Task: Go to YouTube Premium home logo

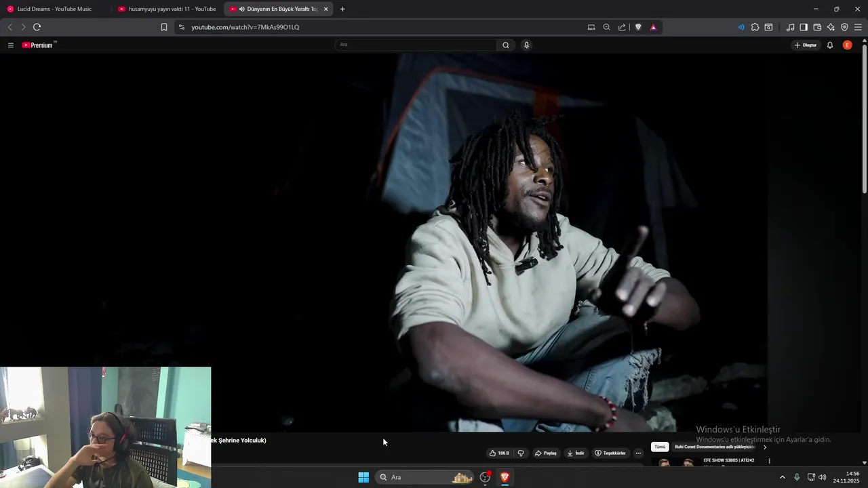Action: [x=39, y=45]
